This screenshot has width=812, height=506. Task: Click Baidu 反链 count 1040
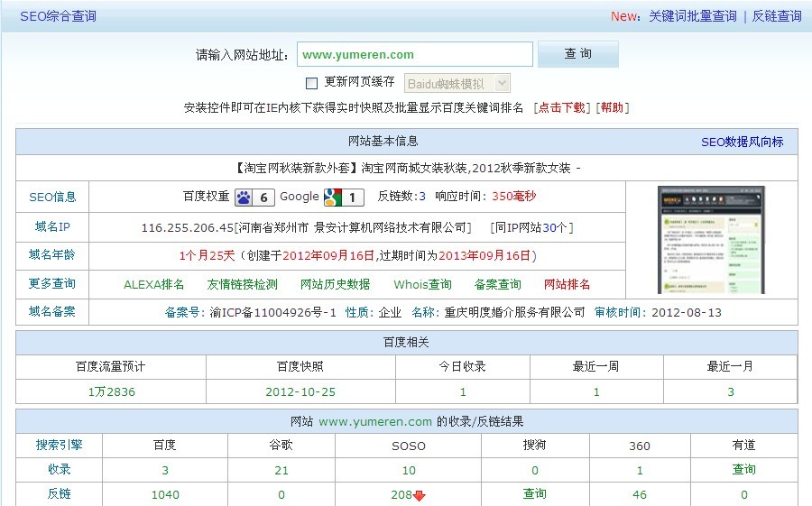pos(165,494)
